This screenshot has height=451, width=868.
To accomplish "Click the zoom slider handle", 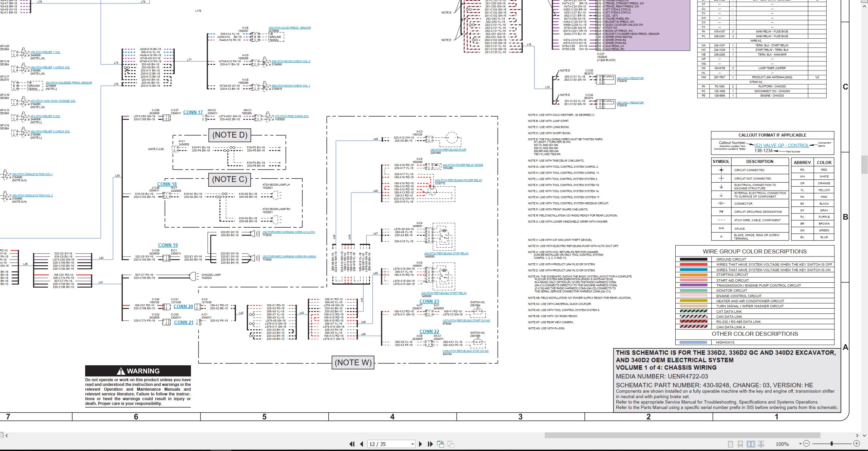I will [x=832, y=444].
